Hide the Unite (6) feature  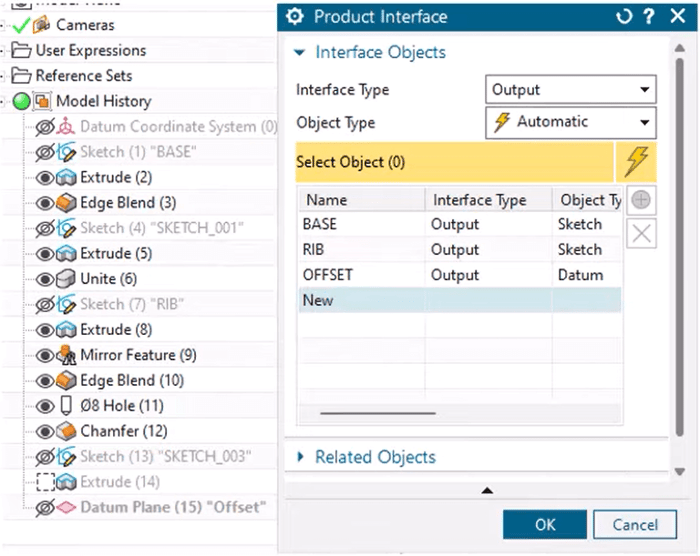[x=45, y=280]
